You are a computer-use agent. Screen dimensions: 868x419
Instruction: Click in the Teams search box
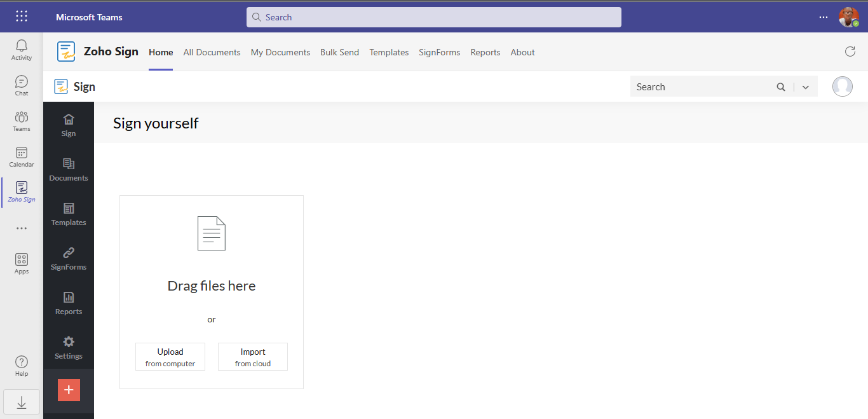(x=434, y=17)
